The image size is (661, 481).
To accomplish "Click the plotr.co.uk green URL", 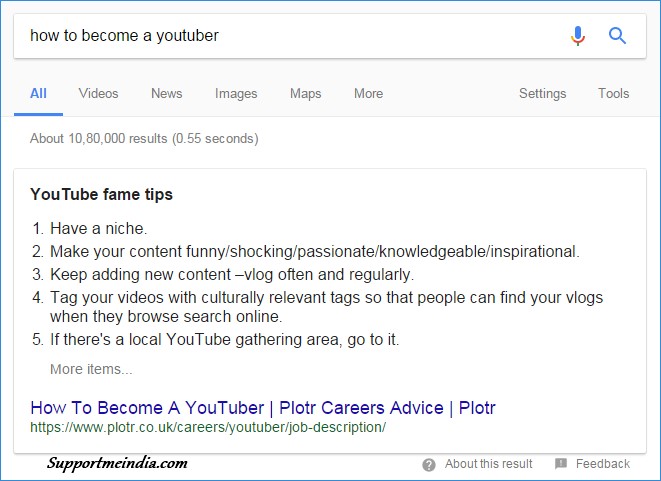I will (208, 427).
